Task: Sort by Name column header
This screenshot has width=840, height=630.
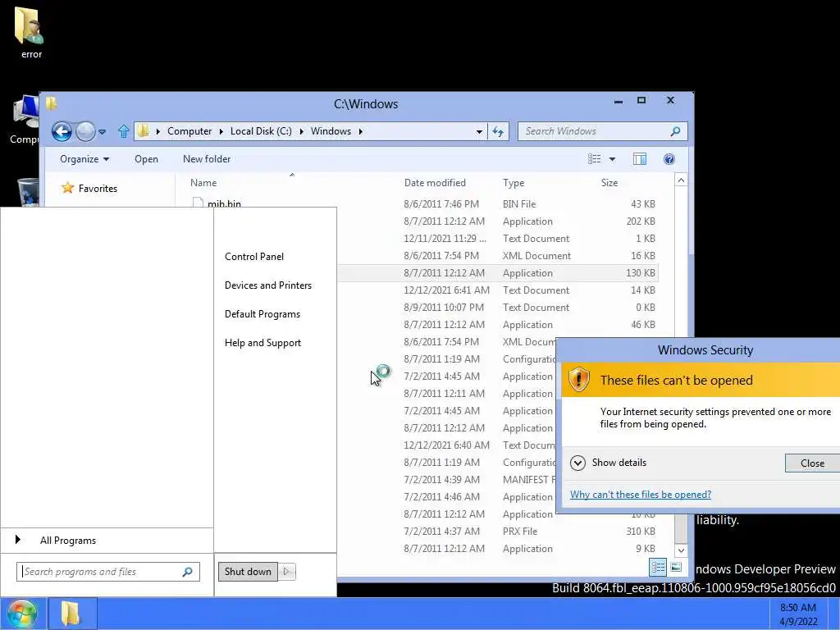Action: [x=203, y=183]
